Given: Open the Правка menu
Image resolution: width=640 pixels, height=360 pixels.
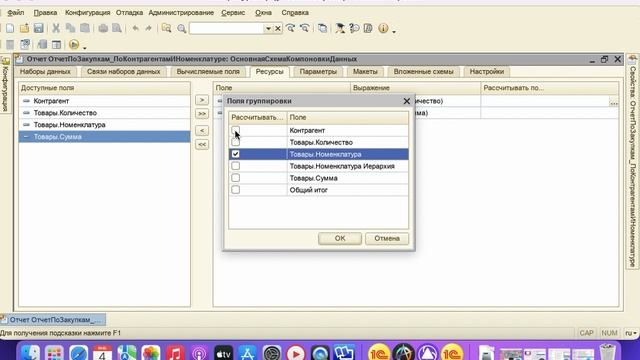Looking at the screenshot, I should pyautogui.click(x=45, y=13).
